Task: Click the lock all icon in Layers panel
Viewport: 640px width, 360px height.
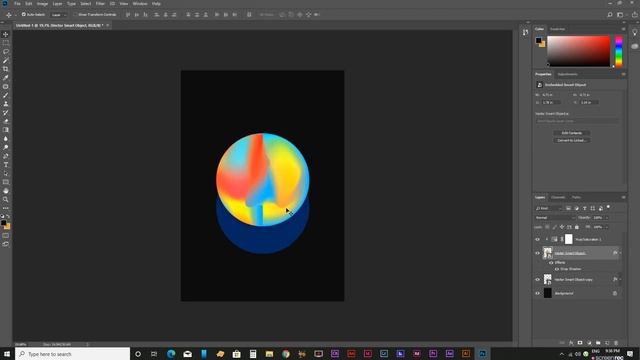Action: 577,227
